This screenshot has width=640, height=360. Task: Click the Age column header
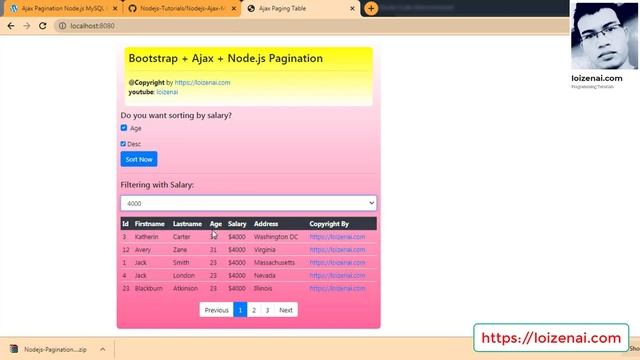216,224
